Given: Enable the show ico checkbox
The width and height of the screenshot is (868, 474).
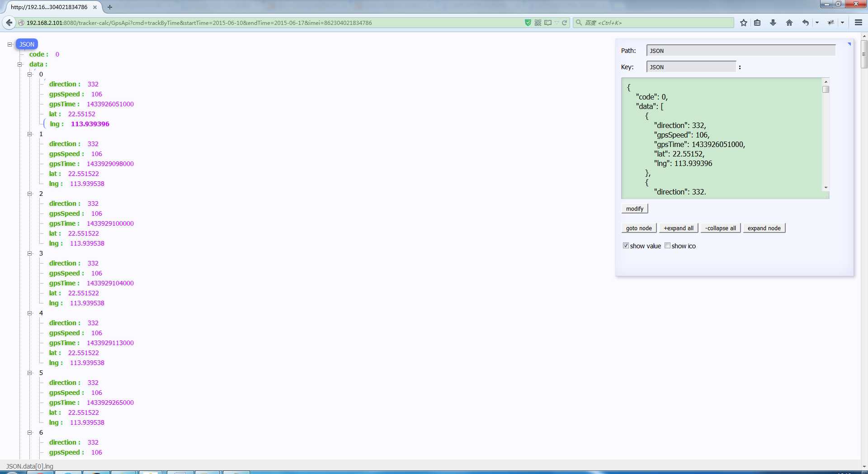Looking at the screenshot, I should coord(667,246).
